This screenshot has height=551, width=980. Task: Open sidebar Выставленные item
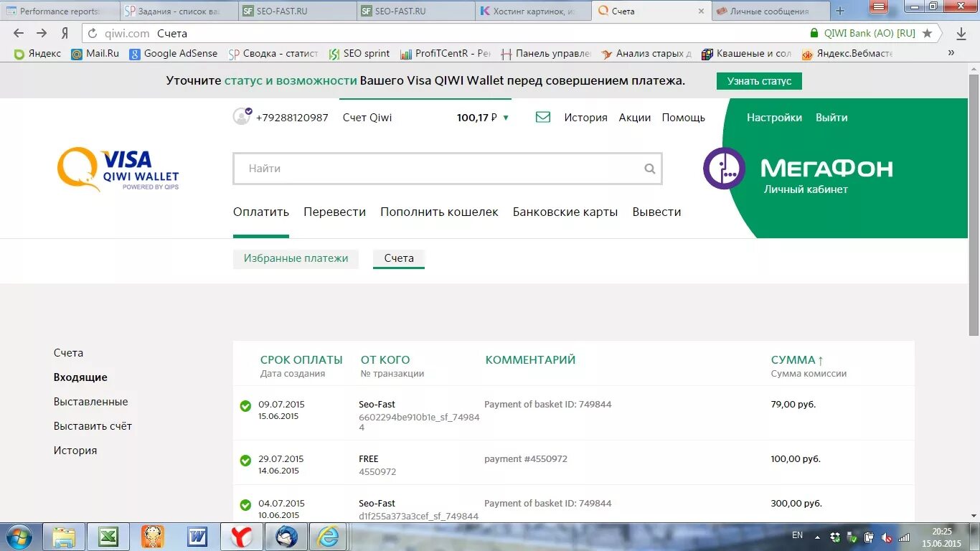(90, 402)
